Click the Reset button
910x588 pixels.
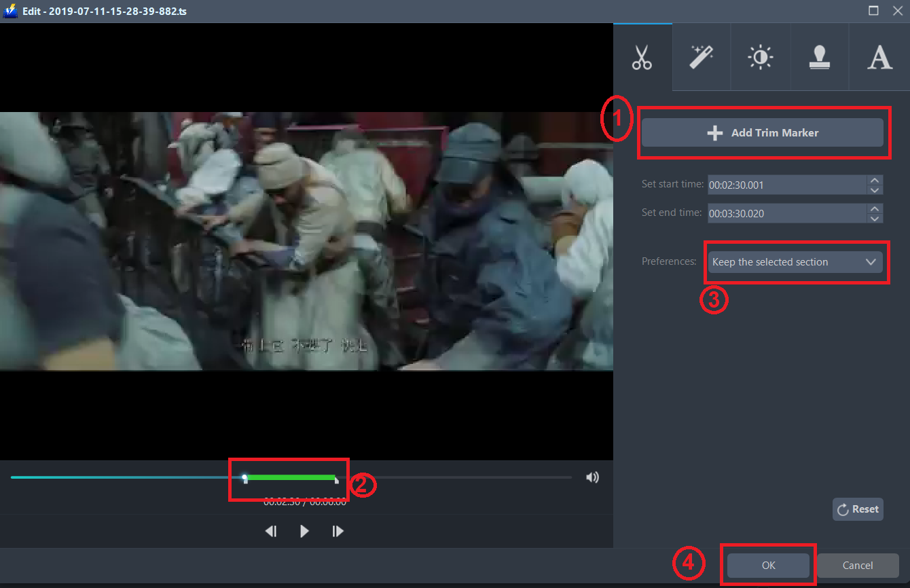point(858,509)
